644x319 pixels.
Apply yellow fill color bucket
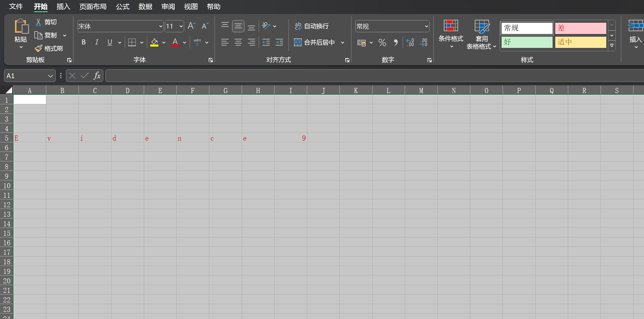click(154, 42)
